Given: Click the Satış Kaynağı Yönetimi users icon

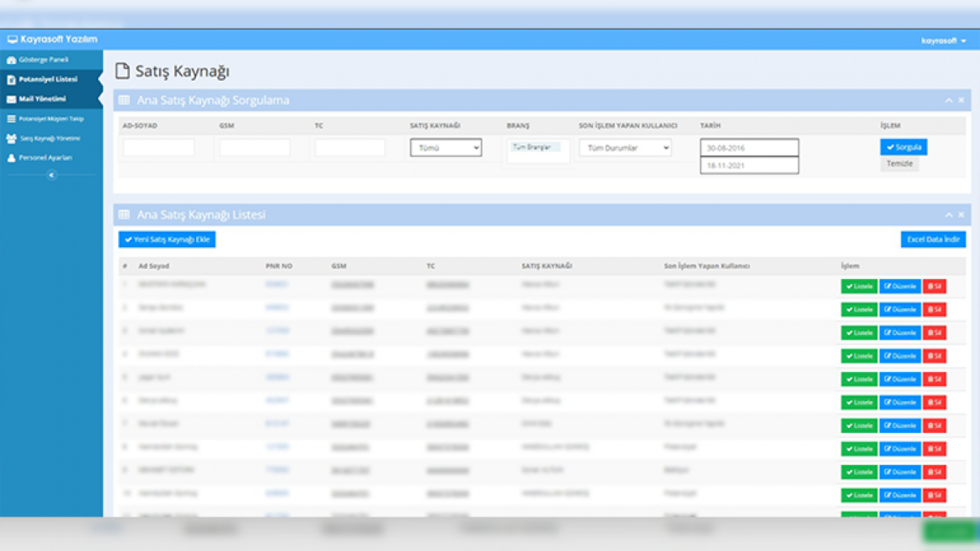Looking at the screenshot, I should point(11,139).
